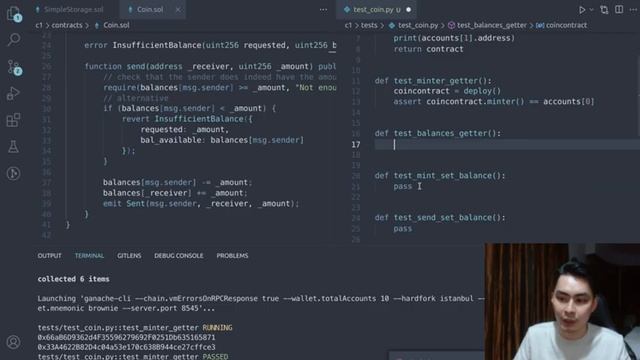640x360 pixels.
Task: Open the Run and Debug view
Action: point(13,93)
